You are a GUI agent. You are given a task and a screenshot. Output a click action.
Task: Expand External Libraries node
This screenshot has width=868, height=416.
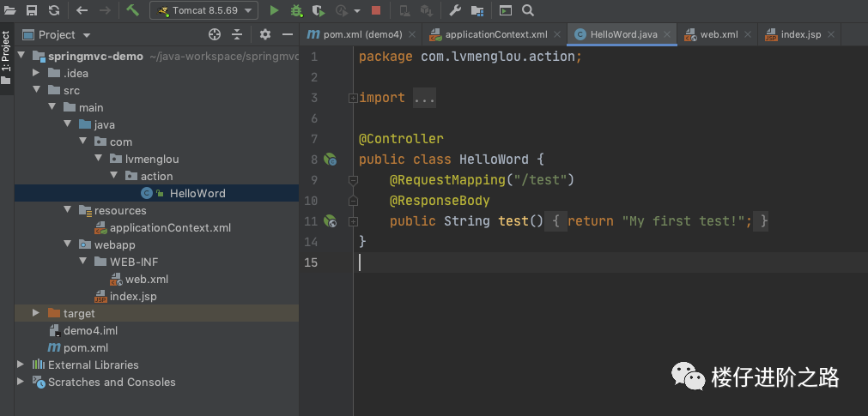tap(21, 365)
